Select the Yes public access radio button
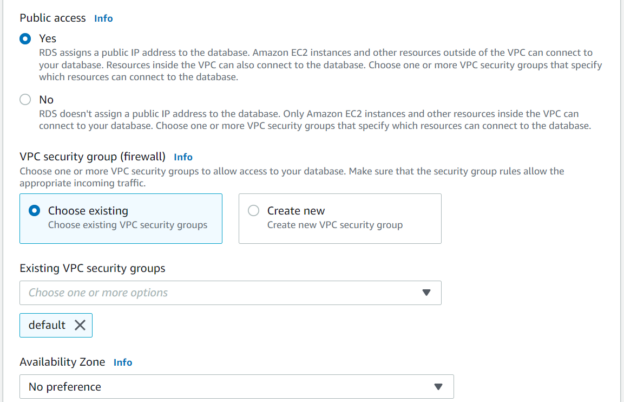 coord(26,37)
